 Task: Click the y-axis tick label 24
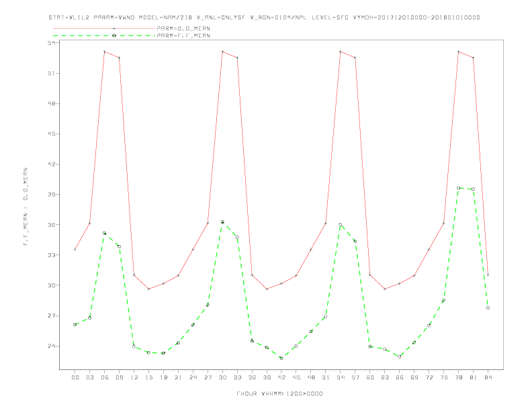pyautogui.click(x=52, y=346)
